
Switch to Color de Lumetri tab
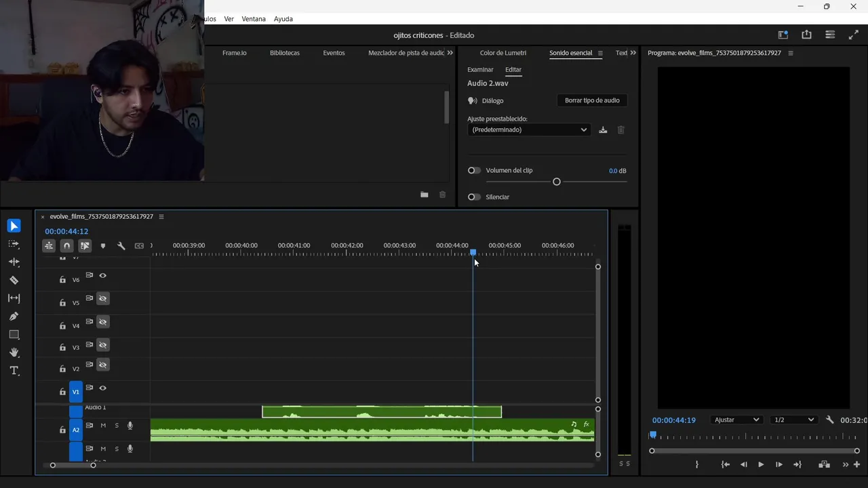[x=503, y=53]
